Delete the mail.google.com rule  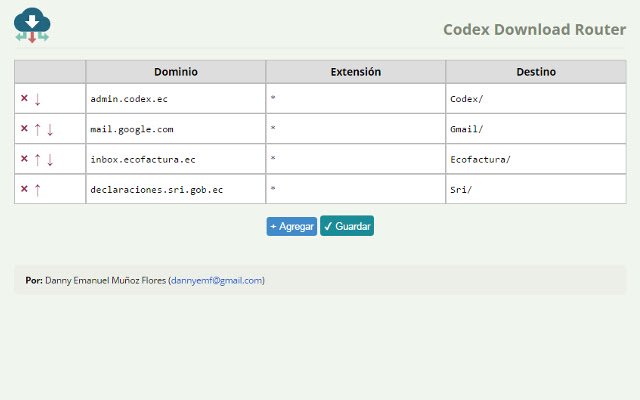(x=24, y=128)
